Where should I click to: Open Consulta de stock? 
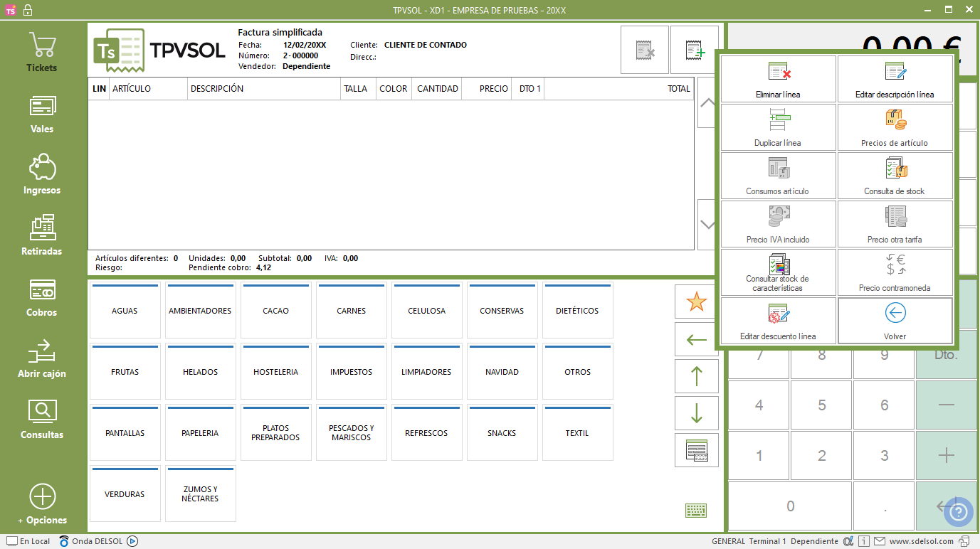(895, 176)
